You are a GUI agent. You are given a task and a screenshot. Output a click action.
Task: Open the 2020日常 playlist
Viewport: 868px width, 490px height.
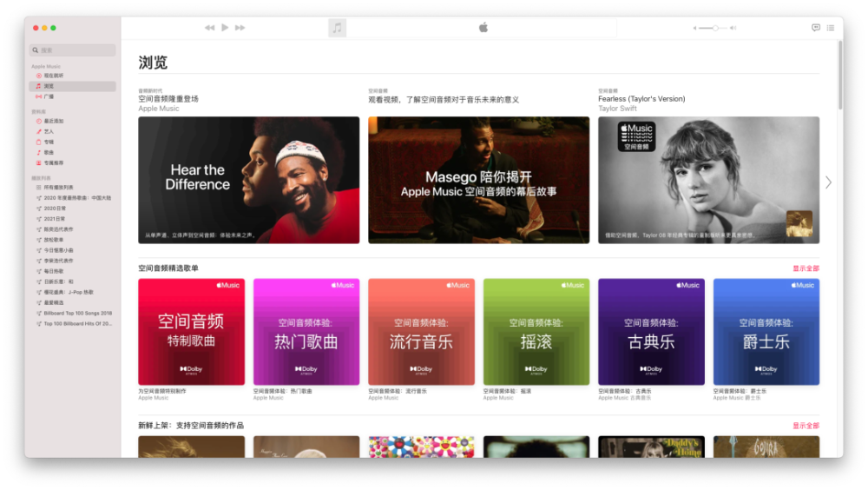click(73, 209)
